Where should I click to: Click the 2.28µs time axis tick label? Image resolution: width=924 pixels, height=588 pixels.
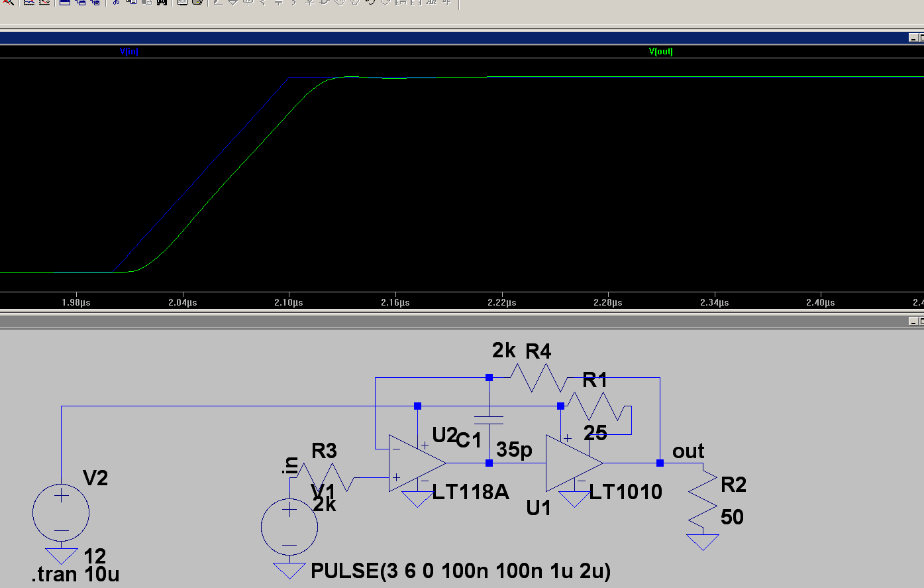tap(608, 302)
